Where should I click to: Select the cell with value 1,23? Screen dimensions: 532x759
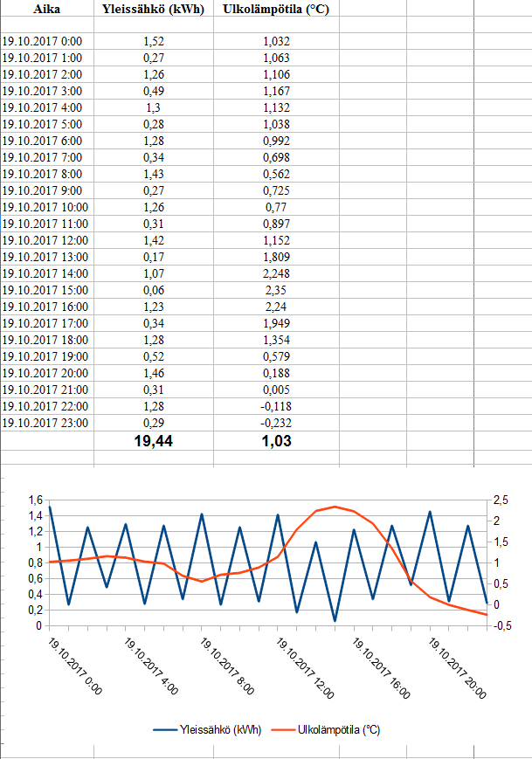pyautogui.click(x=154, y=307)
